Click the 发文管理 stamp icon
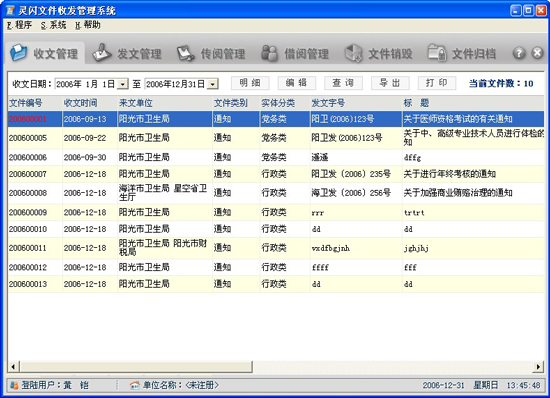550x398 pixels. 102,53
